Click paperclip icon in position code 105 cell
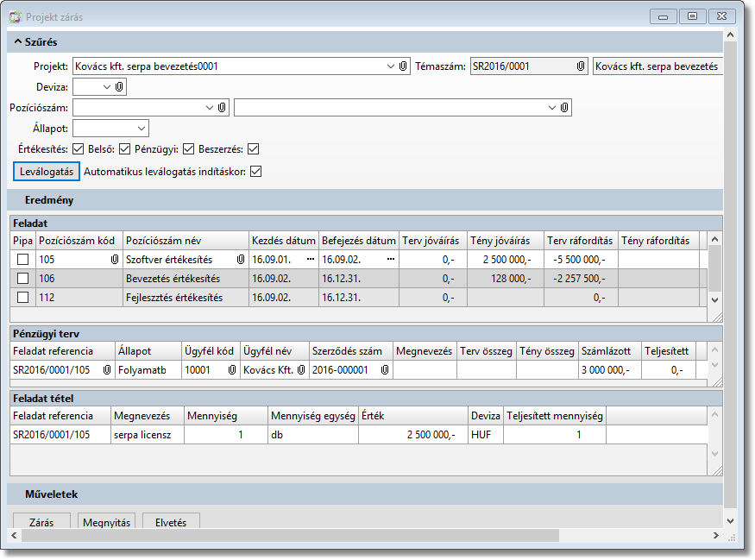Screen dimensions: 755x560 114,259
